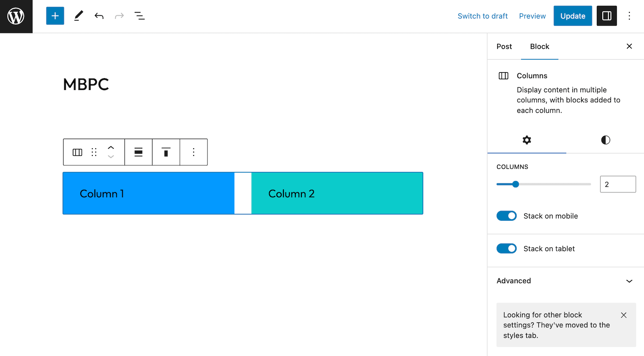This screenshot has width=644, height=356.
Task: Select the Tools pencil icon
Action: (x=78, y=16)
